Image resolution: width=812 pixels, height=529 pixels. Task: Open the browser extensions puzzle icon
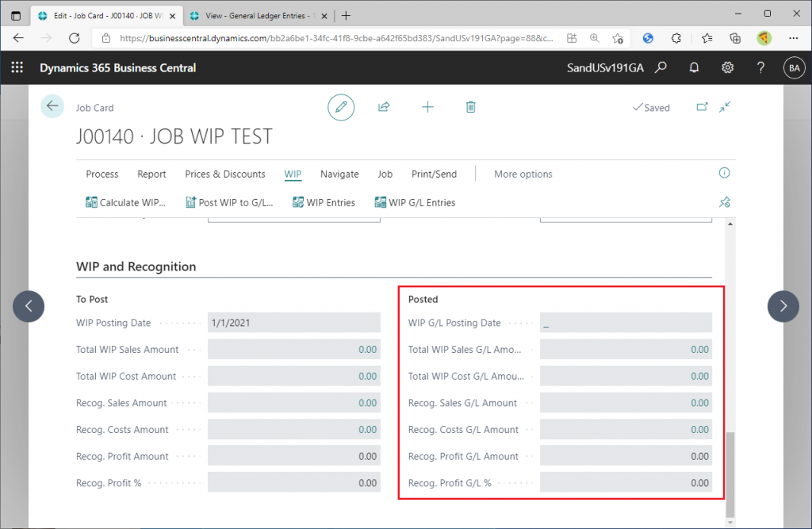[x=676, y=38]
